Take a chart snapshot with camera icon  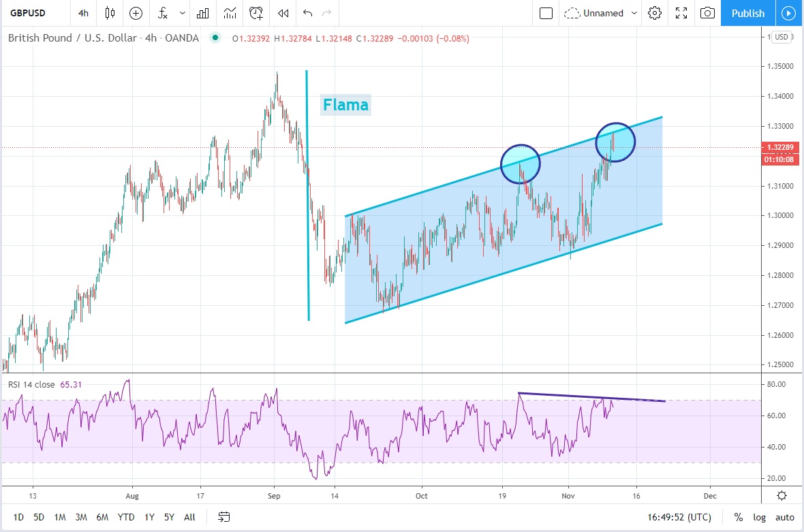pyautogui.click(x=708, y=13)
